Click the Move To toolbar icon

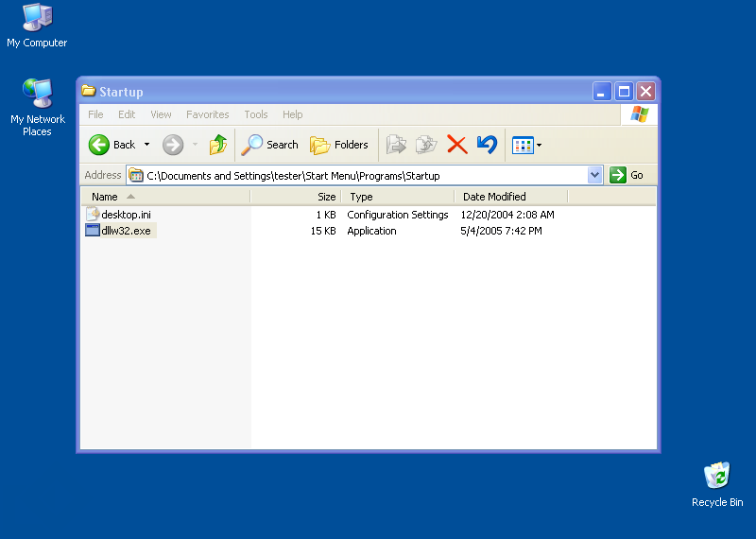pyautogui.click(x=396, y=145)
